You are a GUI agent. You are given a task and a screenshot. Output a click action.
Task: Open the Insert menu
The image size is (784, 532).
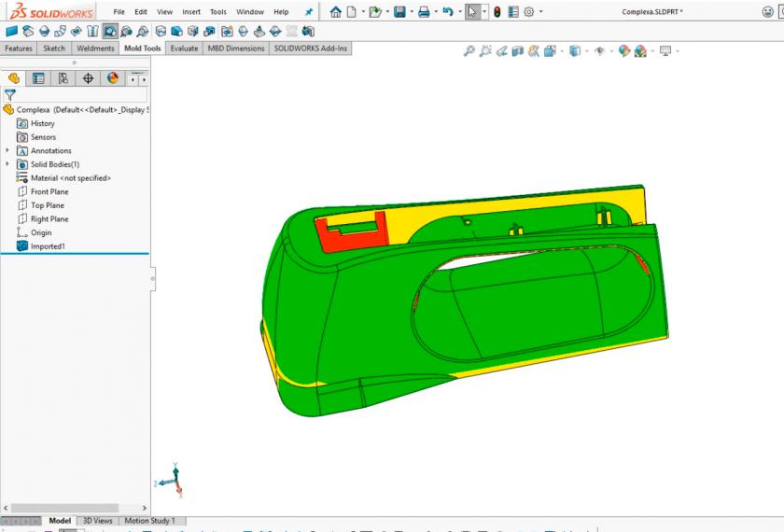(x=191, y=12)
